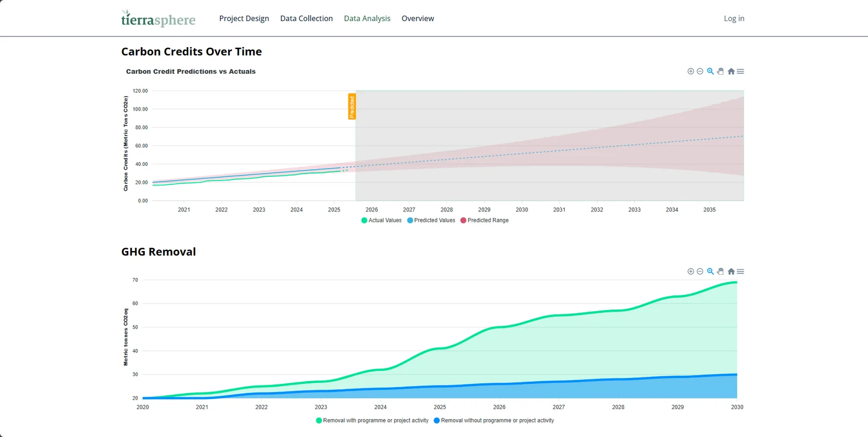The image size is (868, 437).
Task: Click the tierrasphere logo
Action: coord(158,19)
